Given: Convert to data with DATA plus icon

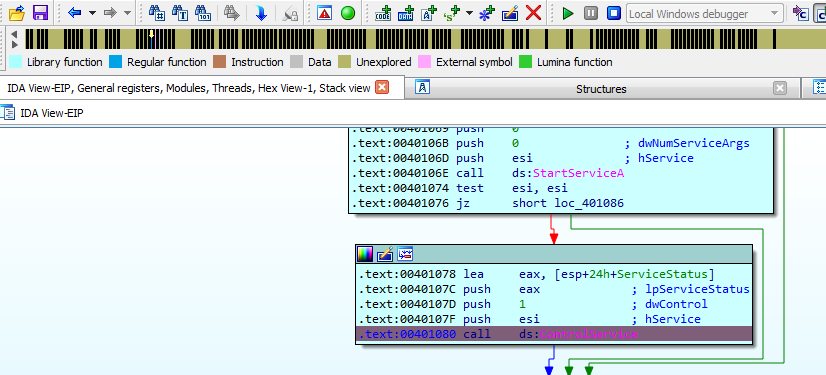Looking at the screenshot, I should 406,13.
